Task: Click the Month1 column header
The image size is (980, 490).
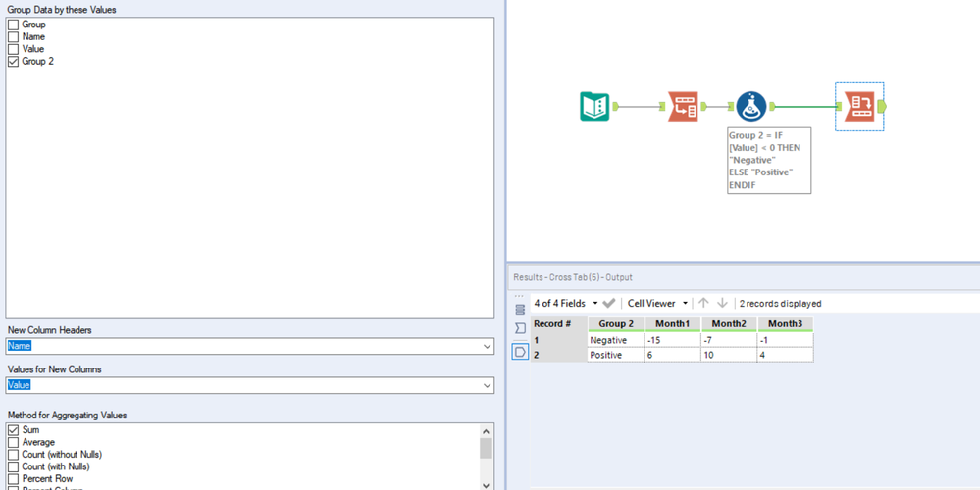Action: click(x=673, y=324)
